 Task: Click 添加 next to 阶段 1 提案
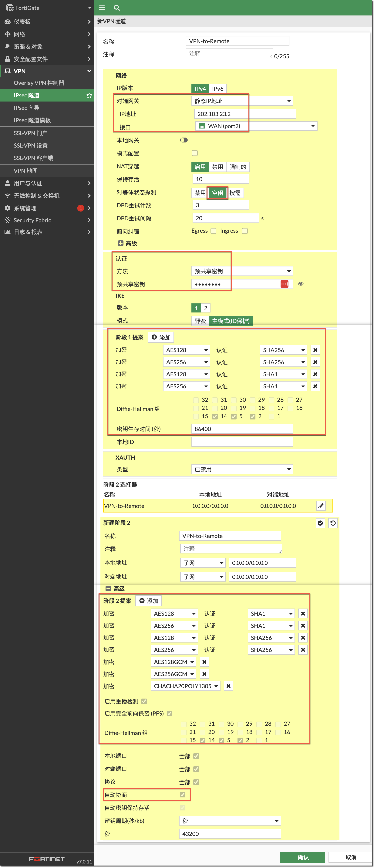(161, 337)
